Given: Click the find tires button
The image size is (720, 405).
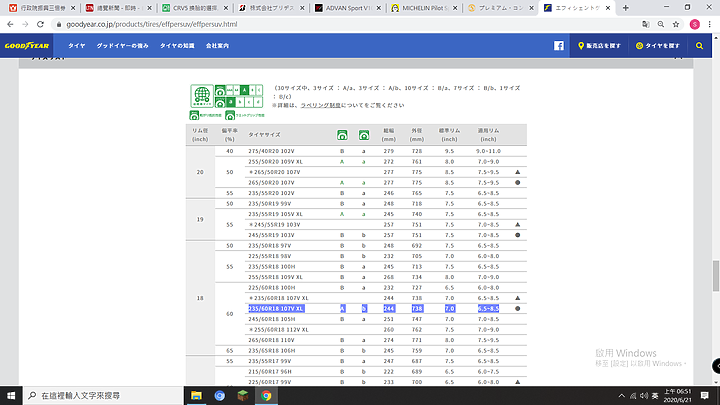Looking at the screenshot, I should point(658,45).
